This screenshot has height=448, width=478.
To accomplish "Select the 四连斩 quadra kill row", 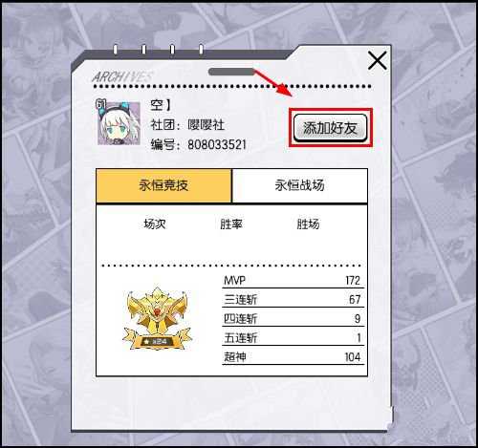I will coord(293,319).
